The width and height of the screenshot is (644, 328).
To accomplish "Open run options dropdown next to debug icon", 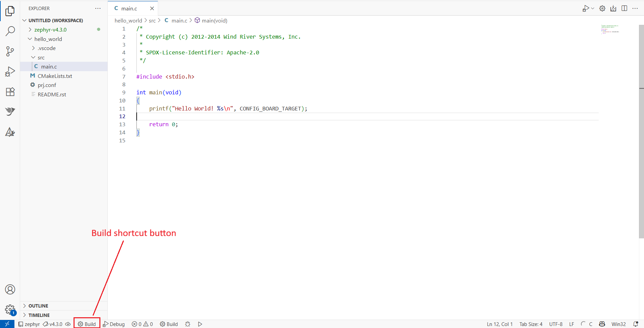I will (x=593, y=8).
